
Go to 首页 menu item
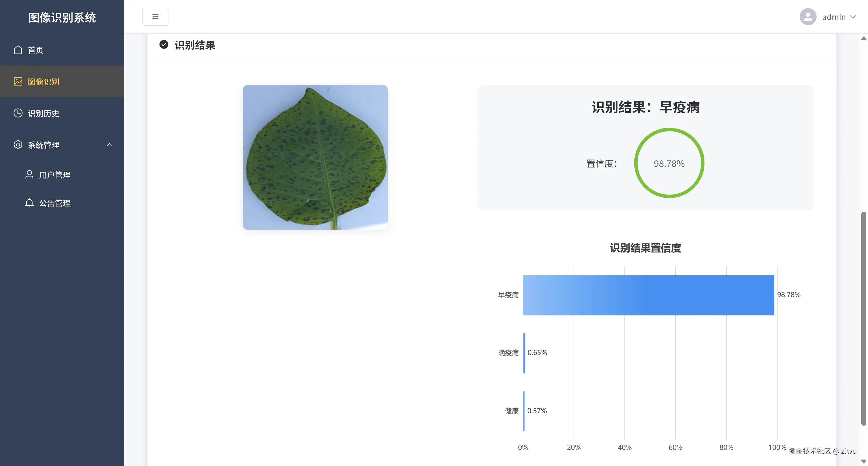[x=35, y=50]
